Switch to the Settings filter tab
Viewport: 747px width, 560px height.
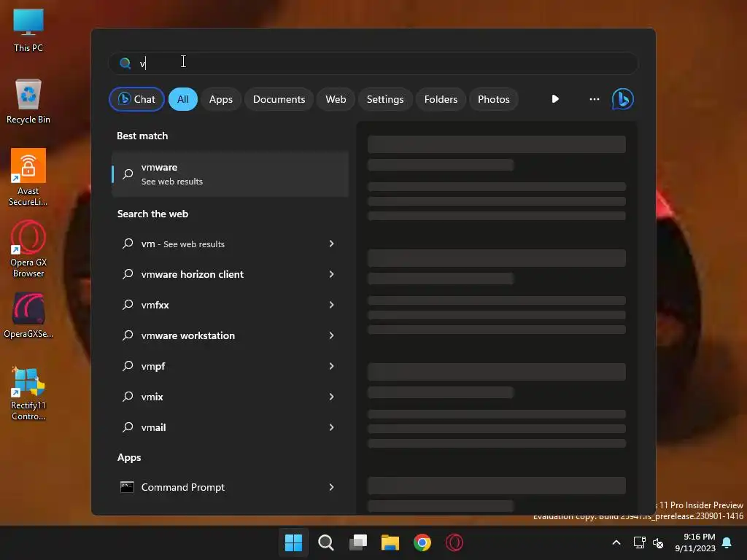pos(385,99)
